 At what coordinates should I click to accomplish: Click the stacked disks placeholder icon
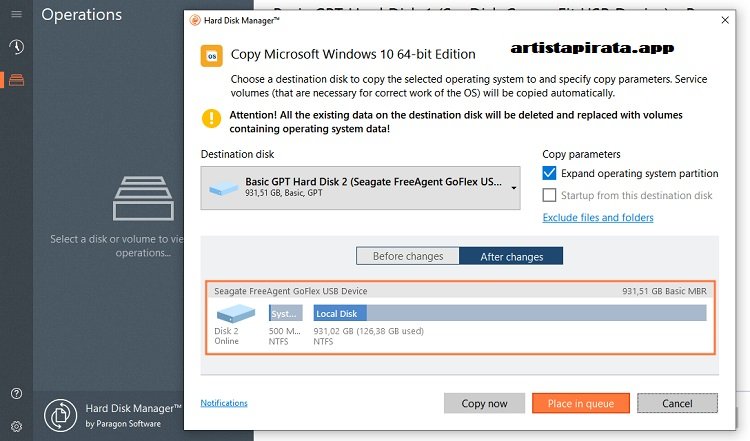coord(143,198)
